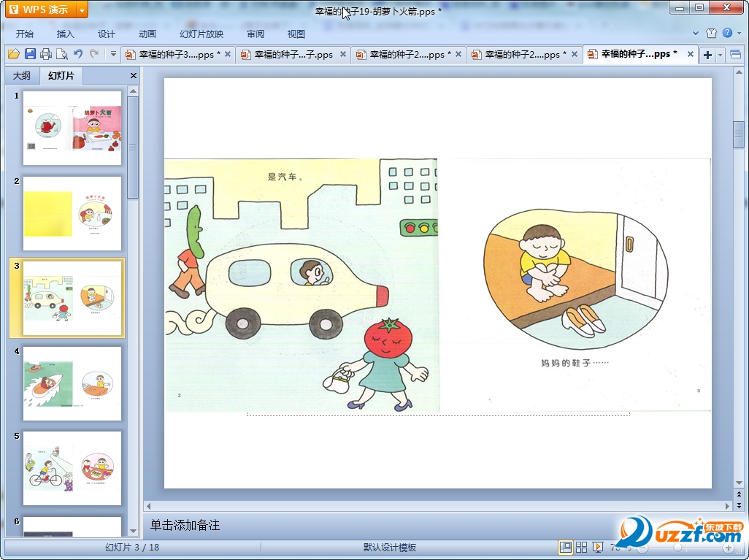Select slide 1 thumbnail
Screen dimensions: 749x560
tap(72, 128)
